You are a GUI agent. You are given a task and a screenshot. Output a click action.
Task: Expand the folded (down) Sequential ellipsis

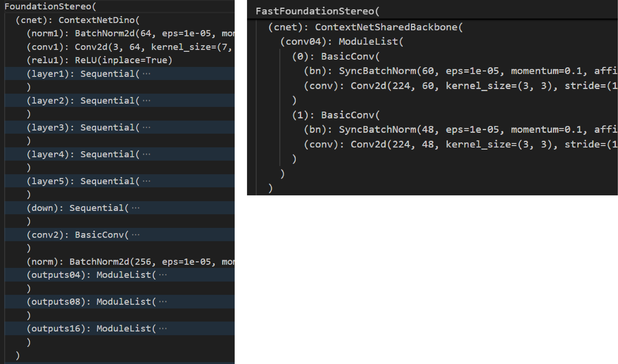coord(136,208)
